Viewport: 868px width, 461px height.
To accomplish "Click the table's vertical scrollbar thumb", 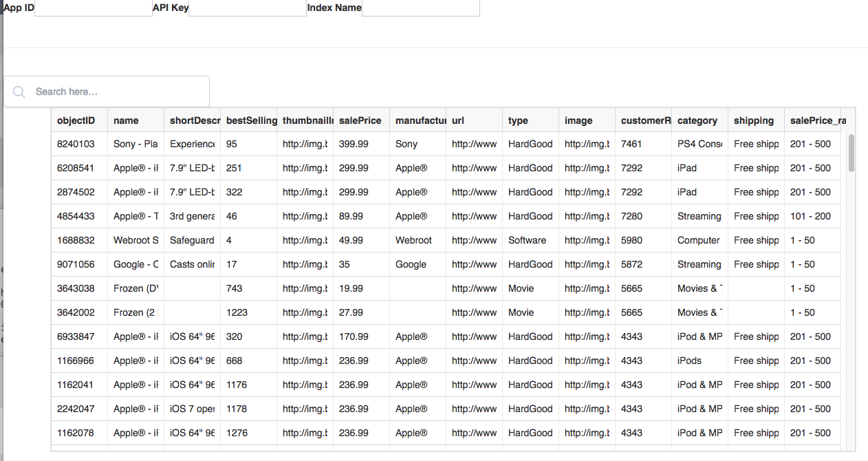I will (851, 153).
